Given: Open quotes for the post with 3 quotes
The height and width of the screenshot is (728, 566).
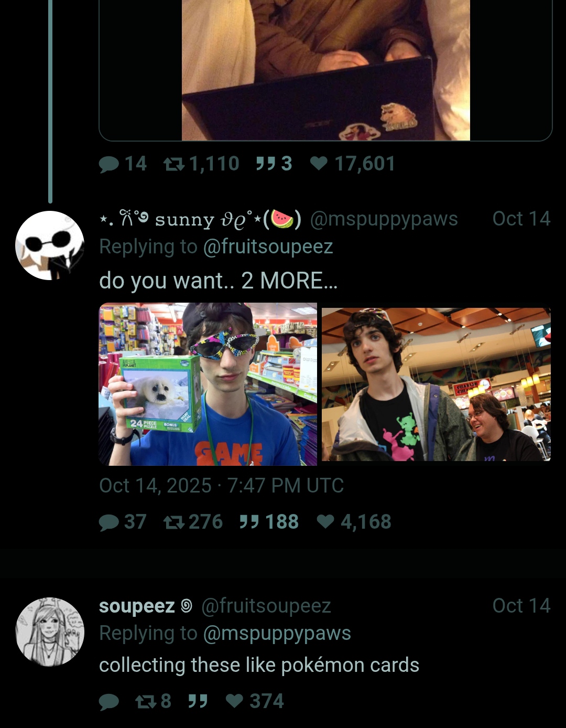Looking at the screenshot, I should (x=274, y=164).
